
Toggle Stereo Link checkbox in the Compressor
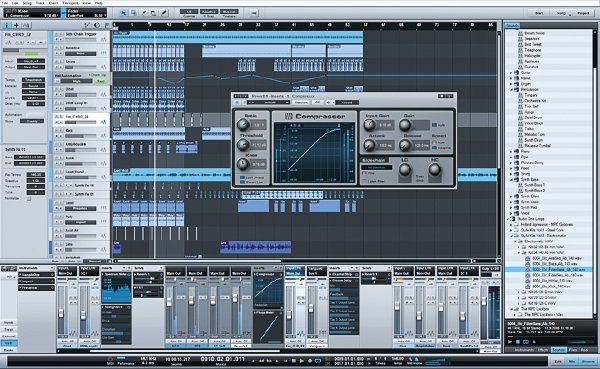point(242,182)
